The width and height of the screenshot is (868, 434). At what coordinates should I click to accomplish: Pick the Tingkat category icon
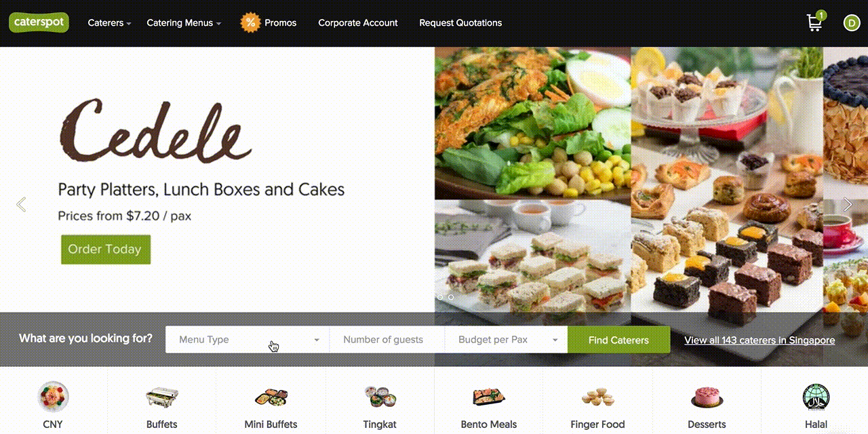[380, 397]
